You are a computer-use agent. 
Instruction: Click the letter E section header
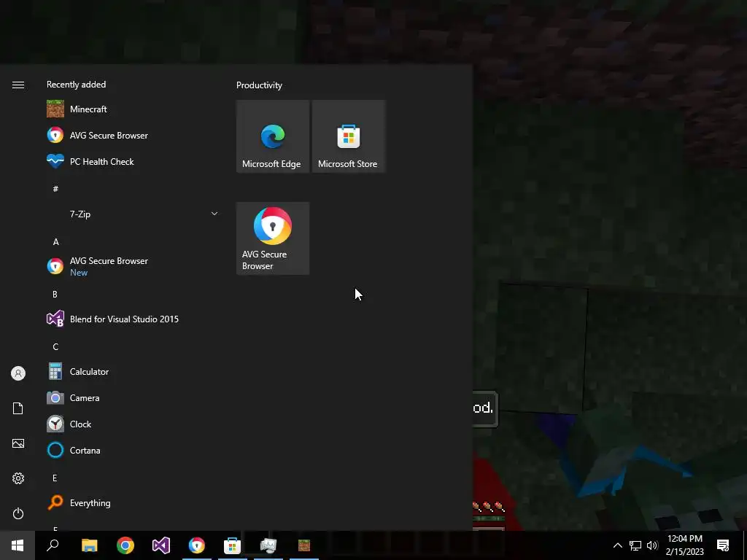[55, 478]
